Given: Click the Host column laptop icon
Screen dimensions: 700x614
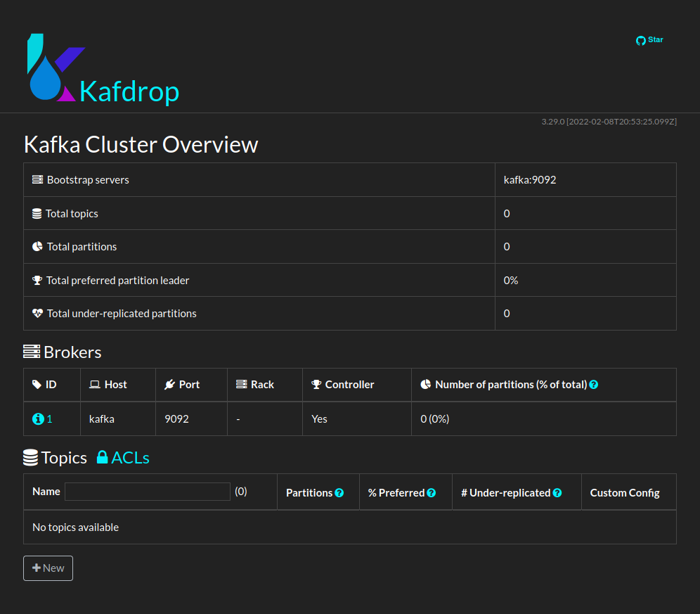Looking at the screenshot, I should tap(95, 384).
